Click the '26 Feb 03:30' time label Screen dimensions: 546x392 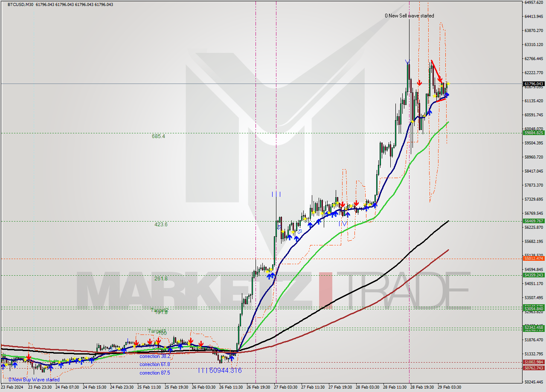204,388
